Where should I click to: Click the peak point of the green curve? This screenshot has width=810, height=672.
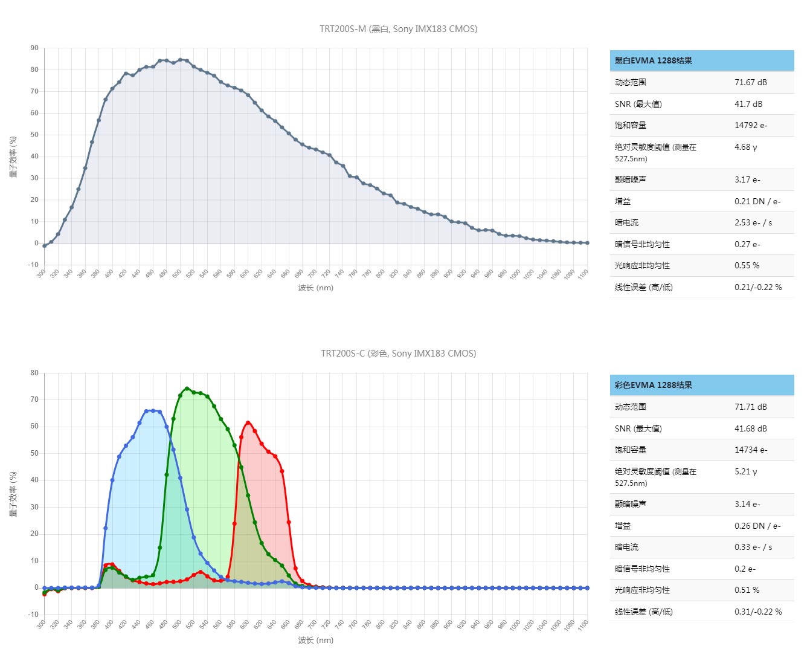pyautogui.click(x=187, y=389)
